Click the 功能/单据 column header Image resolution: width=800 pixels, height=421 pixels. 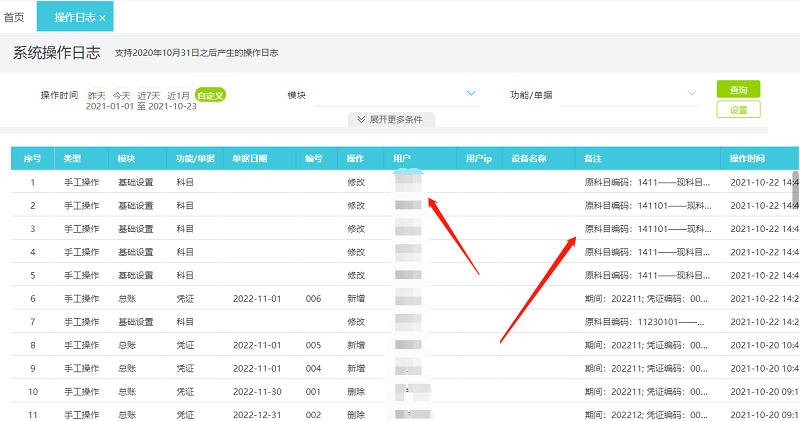coord(195,159)
